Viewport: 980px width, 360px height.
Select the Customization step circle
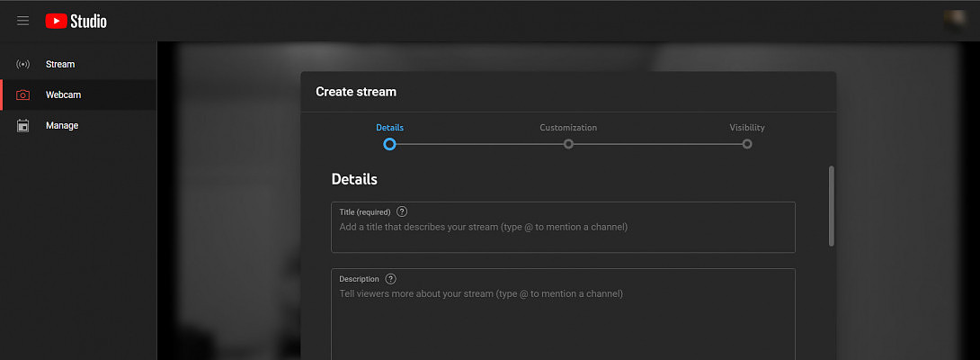(x=568, y=144)
